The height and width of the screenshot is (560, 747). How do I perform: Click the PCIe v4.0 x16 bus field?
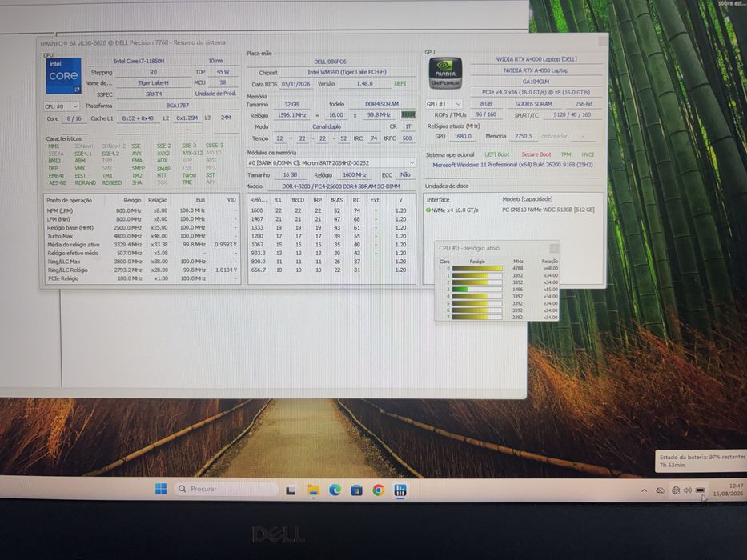click(x=536, y=92)
